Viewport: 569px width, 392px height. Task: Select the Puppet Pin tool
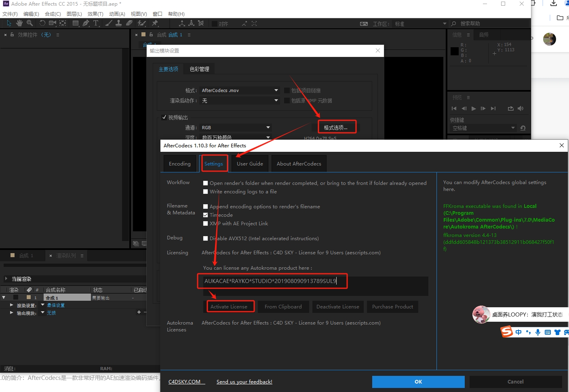point(155,23)
